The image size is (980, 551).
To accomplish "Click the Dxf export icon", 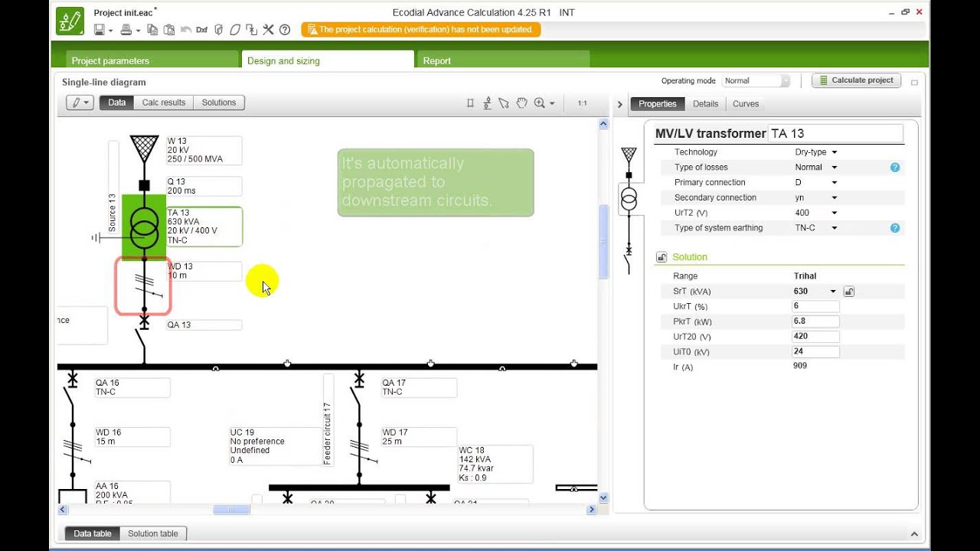I will (x=202, y=30).
